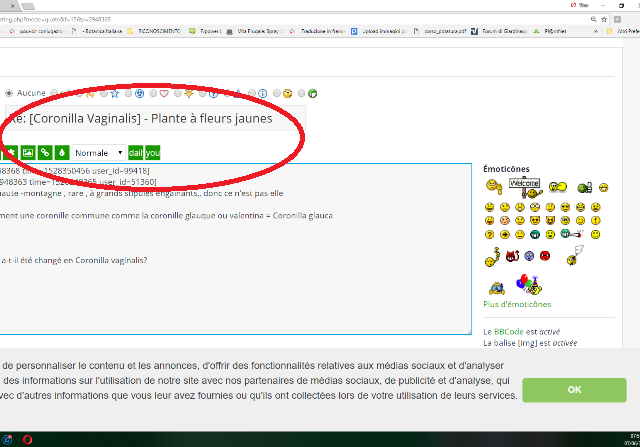640x447 pixels.
Task: Click the subject field with 'Coronilla Vaginalis'
Action: (150, 119)
